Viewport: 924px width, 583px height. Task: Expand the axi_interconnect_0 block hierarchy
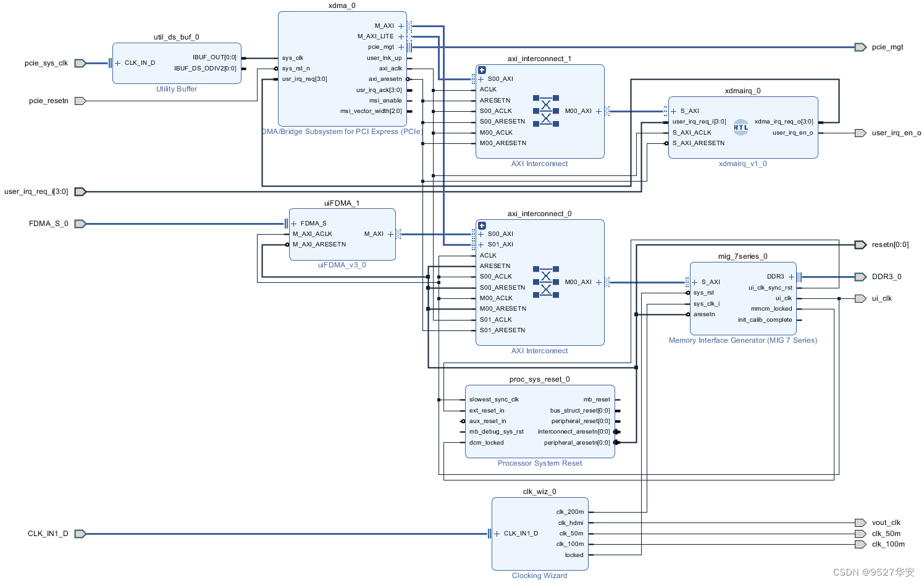pos(482,225)
